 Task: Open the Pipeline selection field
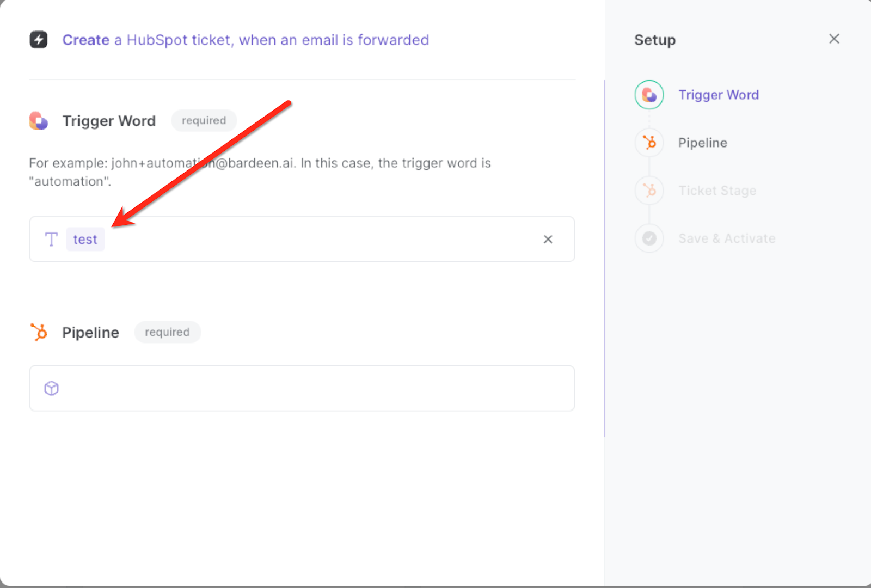coord(302,388)
